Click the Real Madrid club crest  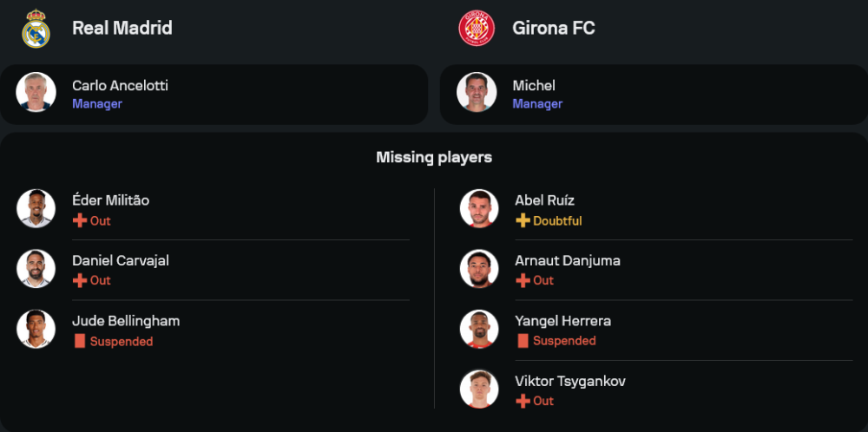pyautogui.click(x=36, y=28)
